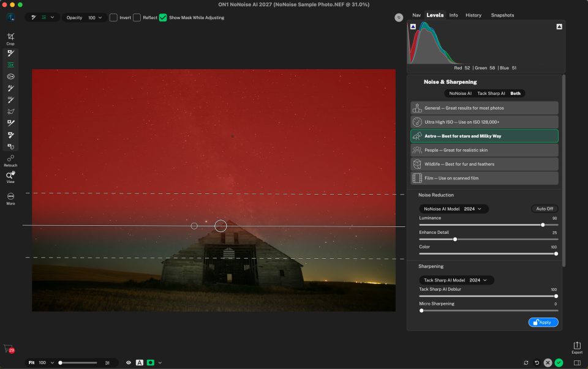Open the More tools menu
Viewport: 588px width, 369px height.
tap(10, 198)
